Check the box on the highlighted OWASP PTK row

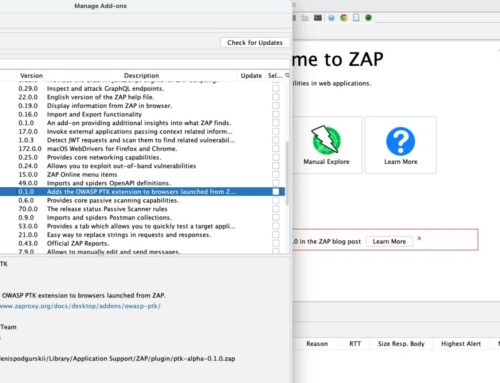[276, 192]
